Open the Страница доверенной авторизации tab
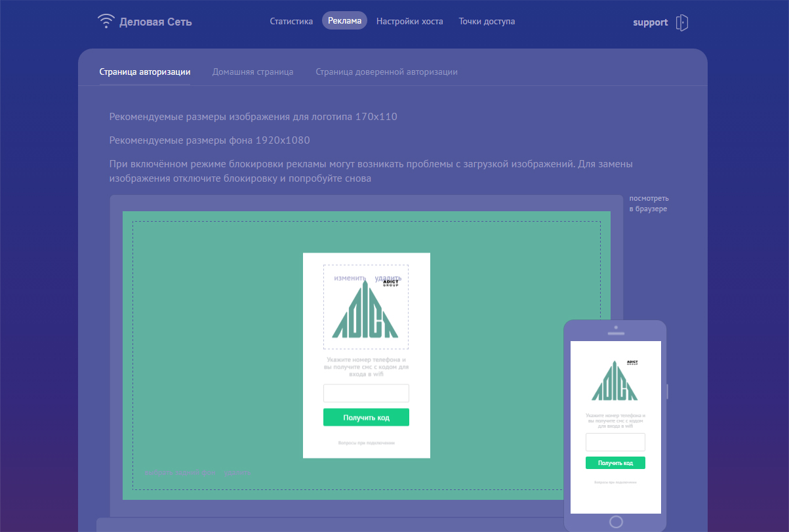Viewport: 789px width, 532px height. [386, 72]
